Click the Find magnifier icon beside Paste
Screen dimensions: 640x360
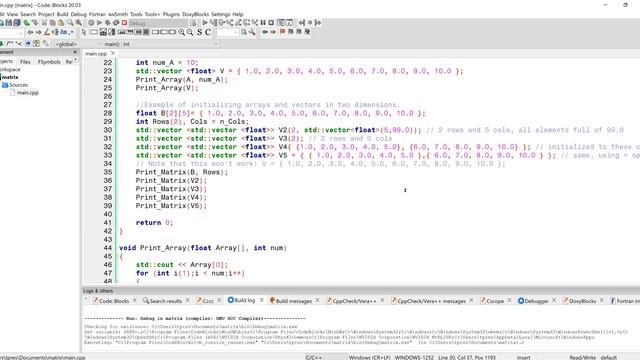pyautogui.click(x=70, y=23)
